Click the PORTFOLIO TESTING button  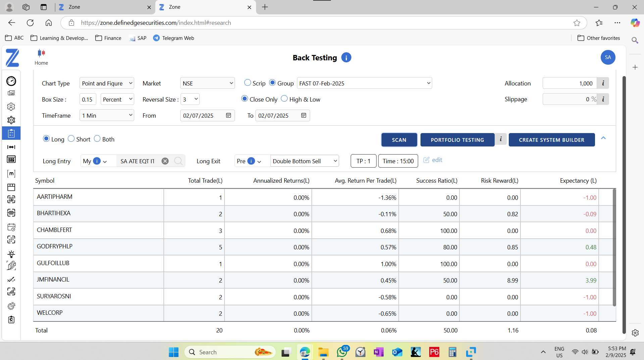pyautogui.click(x=457, y=140)
